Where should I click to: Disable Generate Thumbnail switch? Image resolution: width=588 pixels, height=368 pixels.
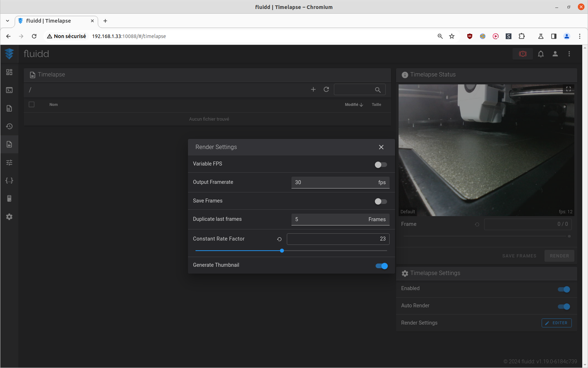point(381,266)
